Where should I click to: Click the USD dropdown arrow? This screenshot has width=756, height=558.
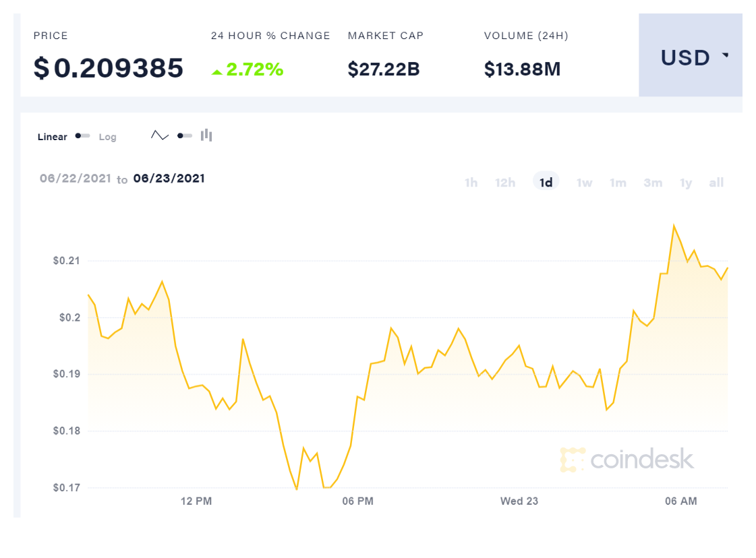pos(725,56)
